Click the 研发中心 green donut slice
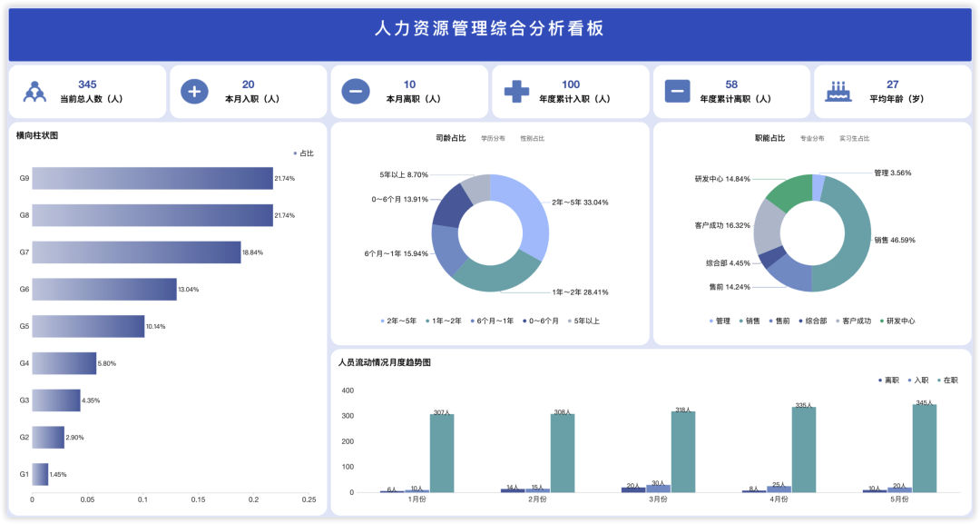The width and height of the screenshot is (980, 524). tap(790, 192)
